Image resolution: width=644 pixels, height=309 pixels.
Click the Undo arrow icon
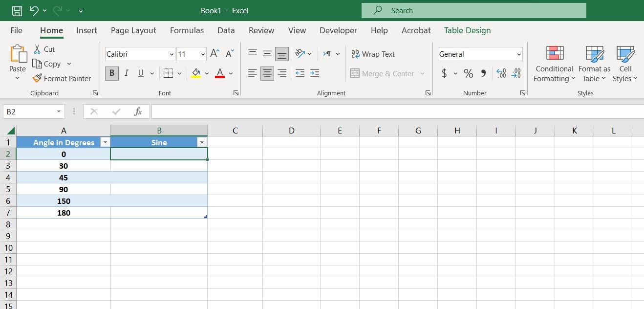tap(34, 10)
